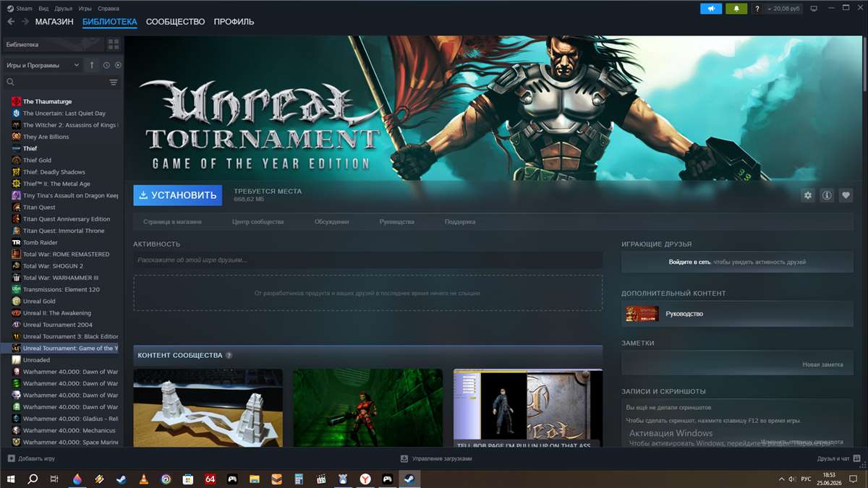
Task: Open the ПРОФИЛЬ tab
Action: click(x=234, y=22)
